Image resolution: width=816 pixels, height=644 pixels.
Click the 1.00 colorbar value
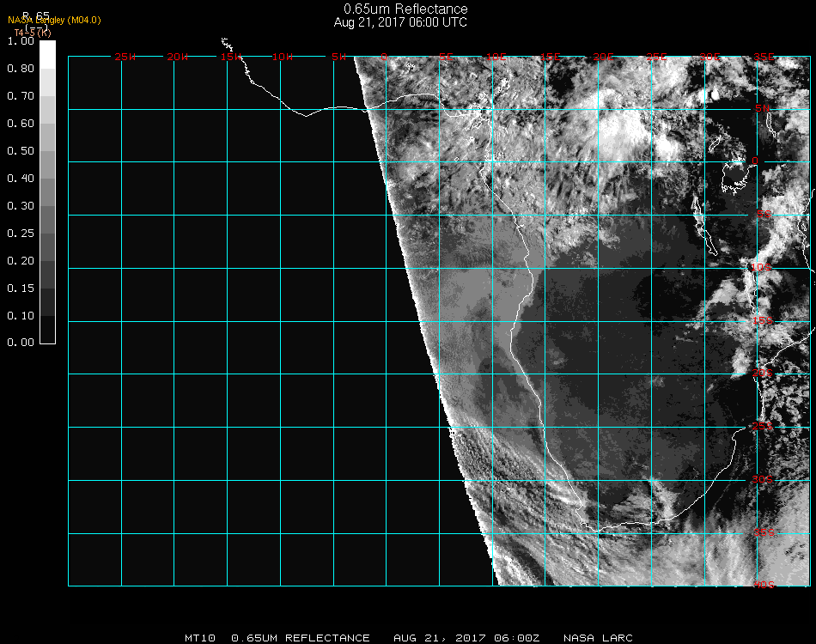coord(21,41)
